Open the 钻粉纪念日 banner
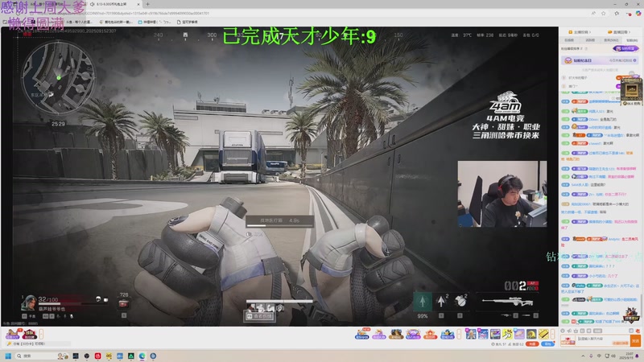644x362 pixels. click(600, 60)
